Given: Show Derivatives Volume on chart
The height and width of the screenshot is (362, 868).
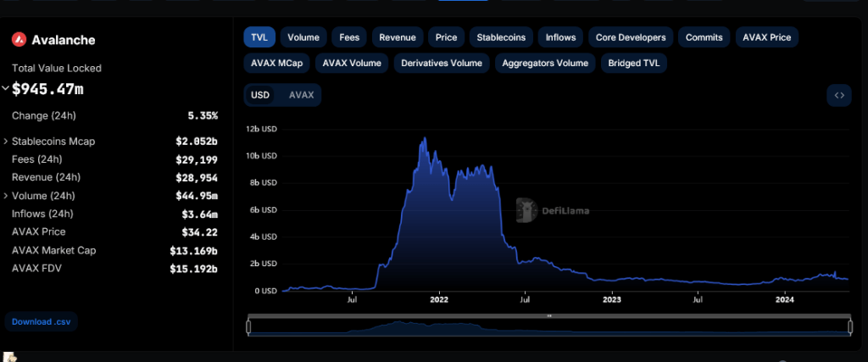Looking at the screenshot, I should tap(441, 63).
